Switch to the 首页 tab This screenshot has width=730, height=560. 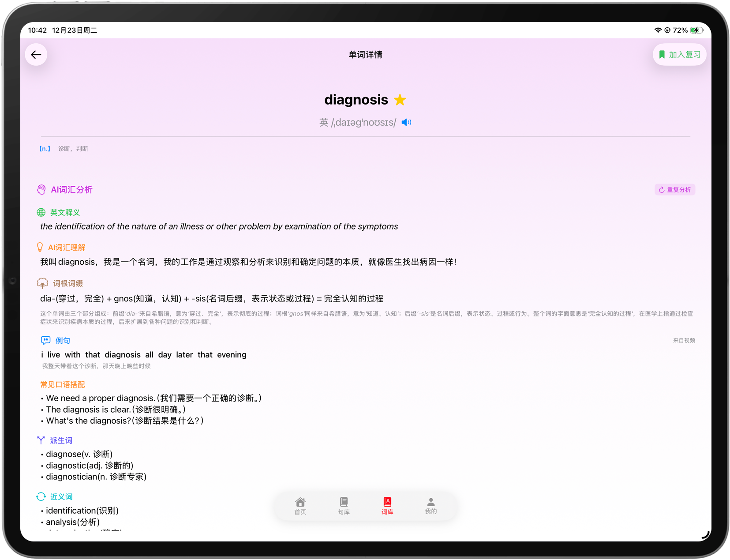click(x=300, y=506)
